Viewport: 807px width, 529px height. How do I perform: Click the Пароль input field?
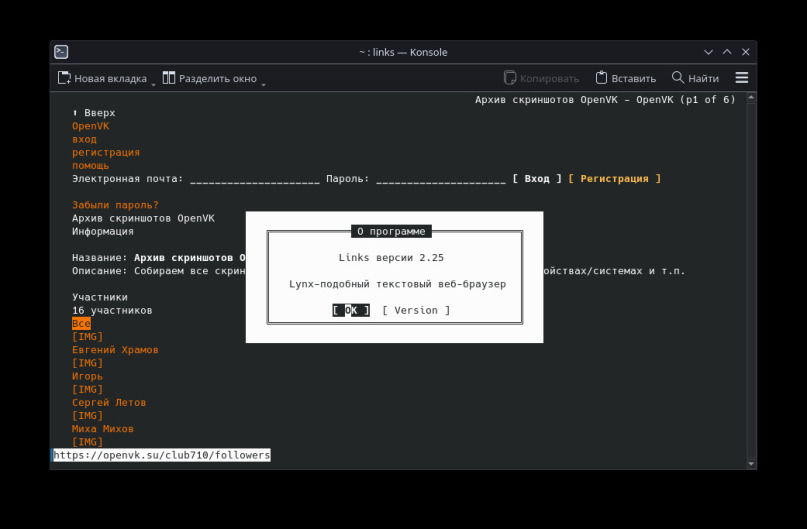coord(440,179)
